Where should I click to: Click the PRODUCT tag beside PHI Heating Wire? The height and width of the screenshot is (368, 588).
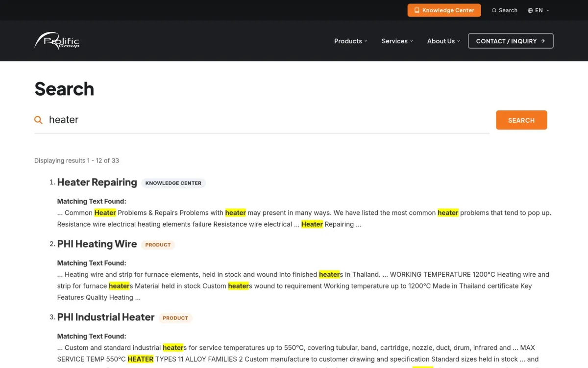pos(158,245)
